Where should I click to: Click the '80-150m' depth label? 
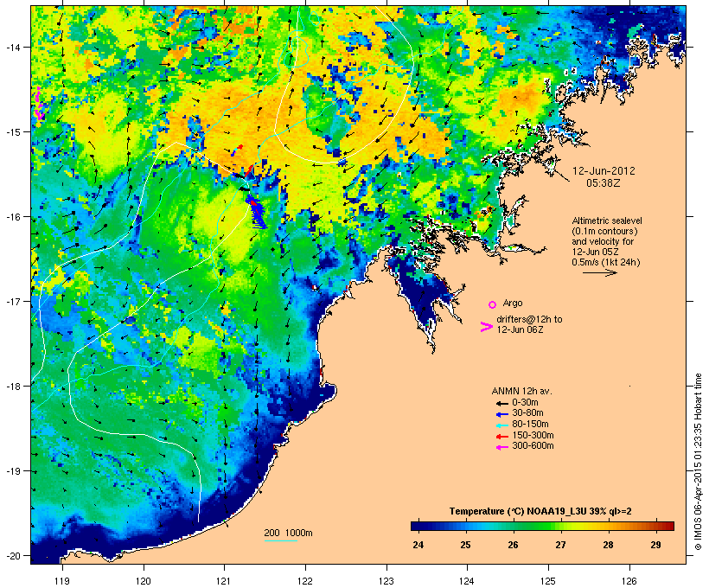[x=530, y=425]
